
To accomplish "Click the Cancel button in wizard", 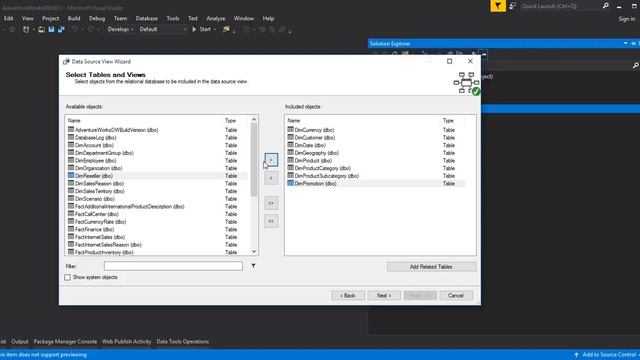I will click(456, 296).
